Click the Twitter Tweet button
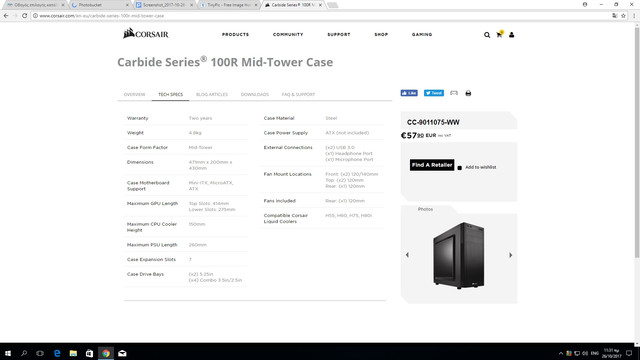This screenshot has height=360, width=640. tap(433, 93)
